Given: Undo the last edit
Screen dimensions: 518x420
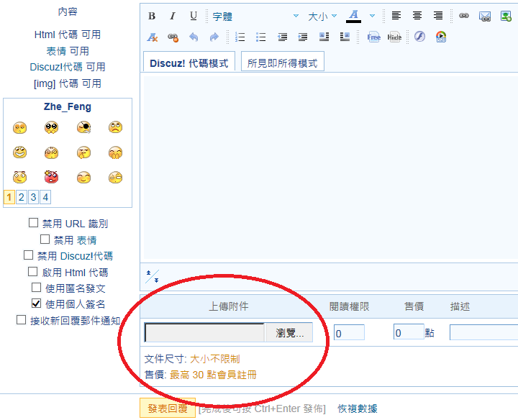Looking at the screenshot, I should click(x=194, y=37).
